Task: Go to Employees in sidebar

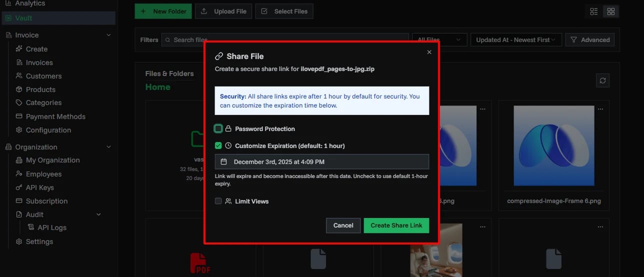Action: [x=43, y=174]
